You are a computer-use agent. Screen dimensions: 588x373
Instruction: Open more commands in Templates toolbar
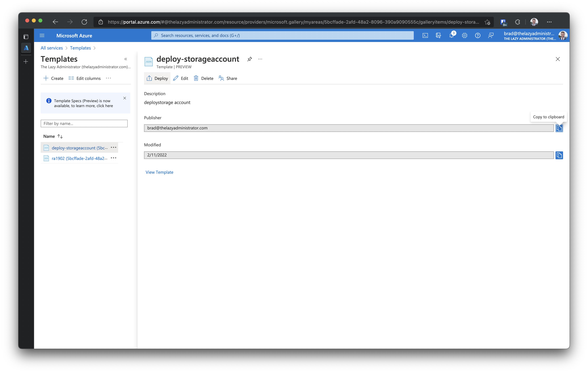click(x=108, y=78)
